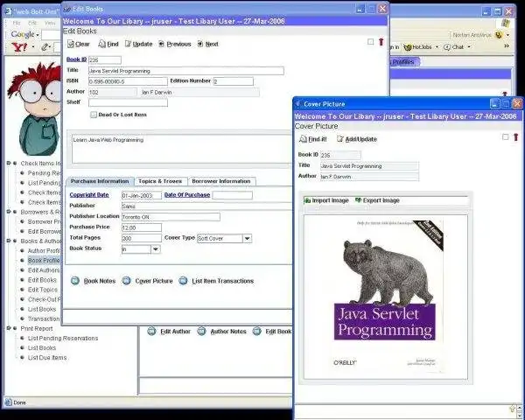Open List Due Items report
Viewport: 525px width, 420px height.
47,357
